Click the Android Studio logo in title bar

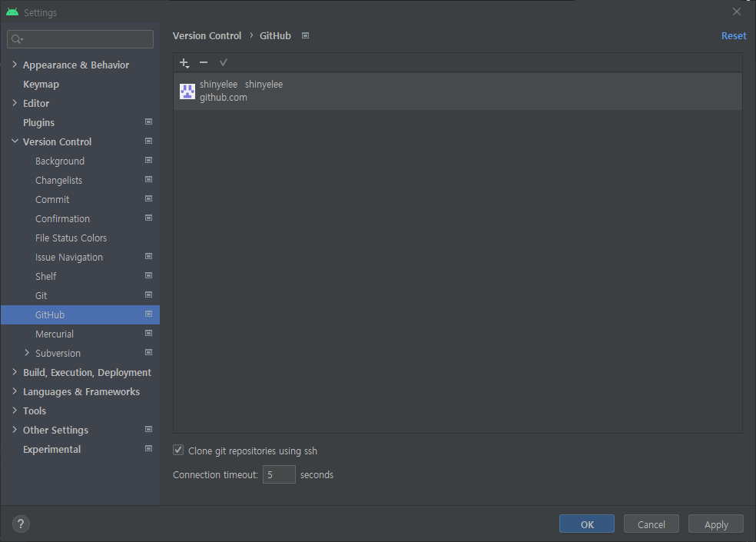point(12,12)
